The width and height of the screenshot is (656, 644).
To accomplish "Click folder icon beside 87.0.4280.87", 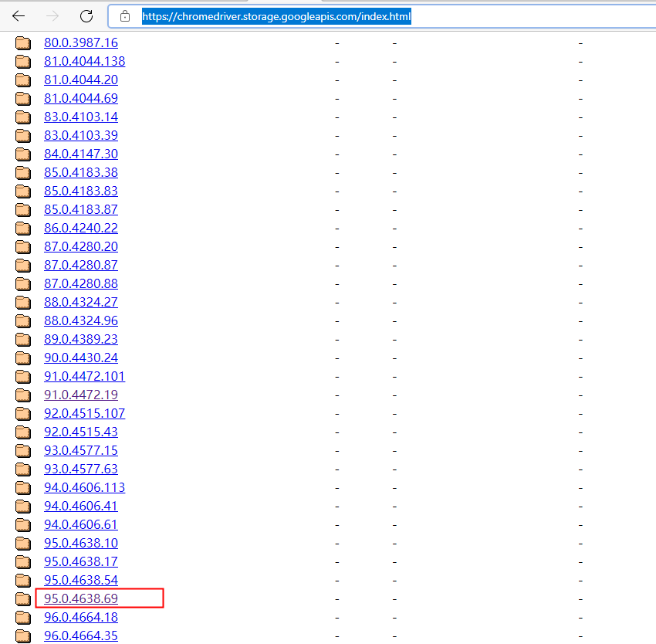I will pyautogui.click(x=23, y=265).
